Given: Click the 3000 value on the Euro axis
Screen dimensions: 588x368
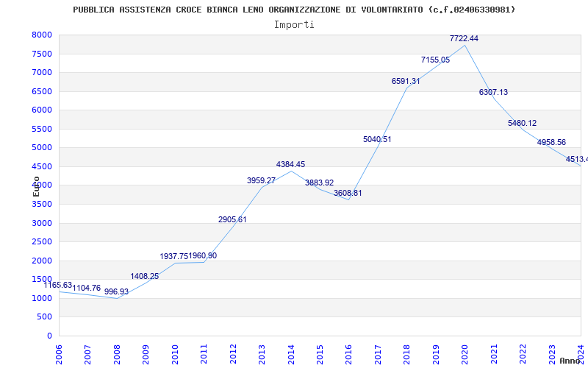Looking at the screenshot, I should tap(42, 223).
